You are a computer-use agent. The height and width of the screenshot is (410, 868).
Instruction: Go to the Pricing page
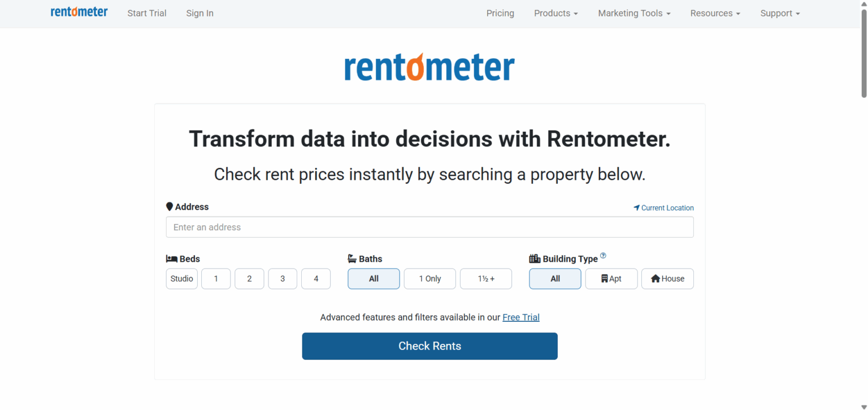[500, 13]
